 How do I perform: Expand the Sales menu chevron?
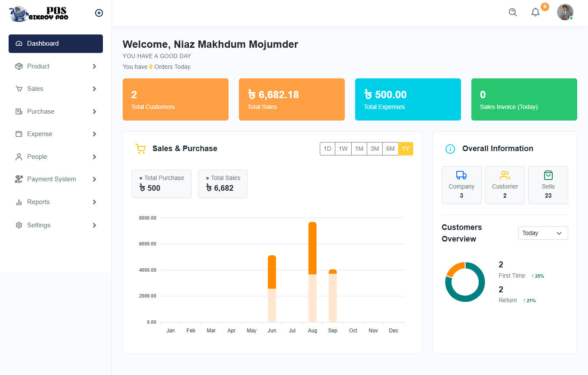pyautogui.click(x=94, y=89)
